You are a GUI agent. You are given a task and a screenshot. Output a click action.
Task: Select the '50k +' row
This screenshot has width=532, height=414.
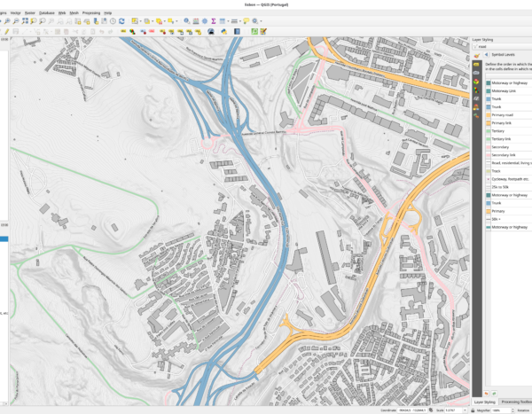(509, 219)
